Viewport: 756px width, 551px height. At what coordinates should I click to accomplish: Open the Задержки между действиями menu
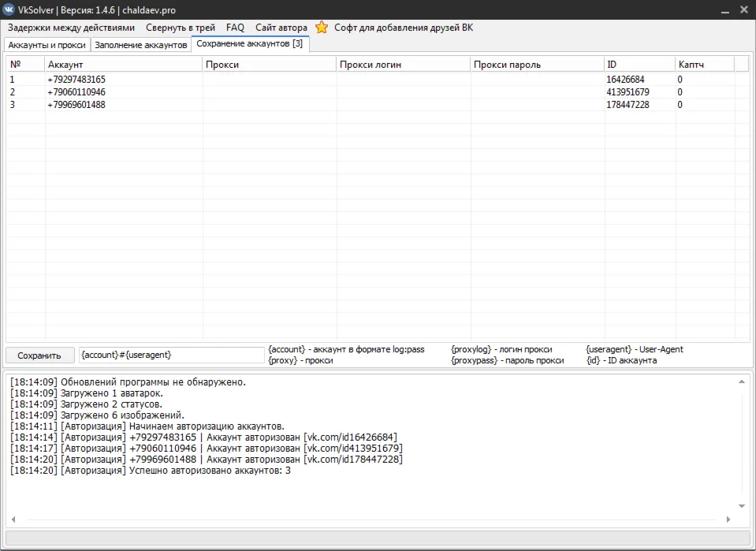71,28
